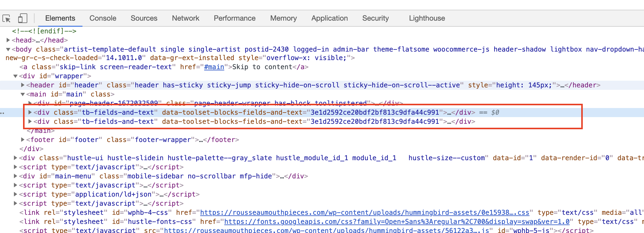Select the endif comment line
Image resolution: width=644 pixels, height=233 pixels.
44,31
